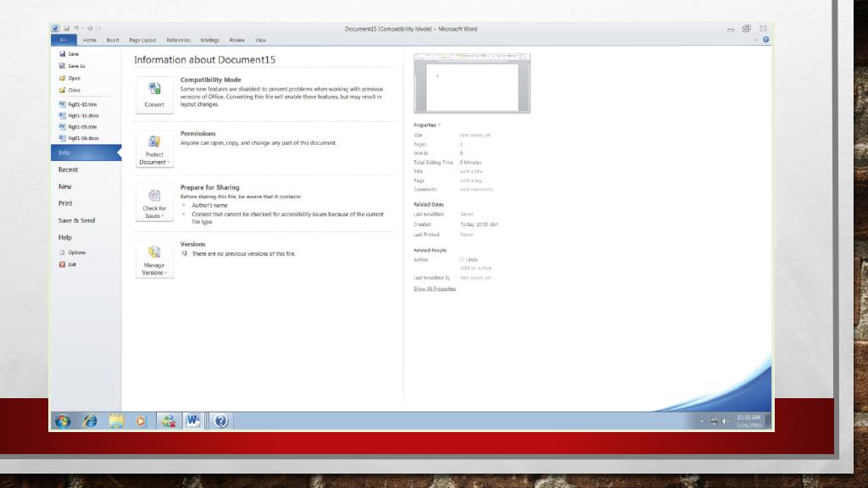The width and height of the screenshot is (868, 488).
Task: Click the Convert button
Action: pyautogui.click(x=154, y=95)
